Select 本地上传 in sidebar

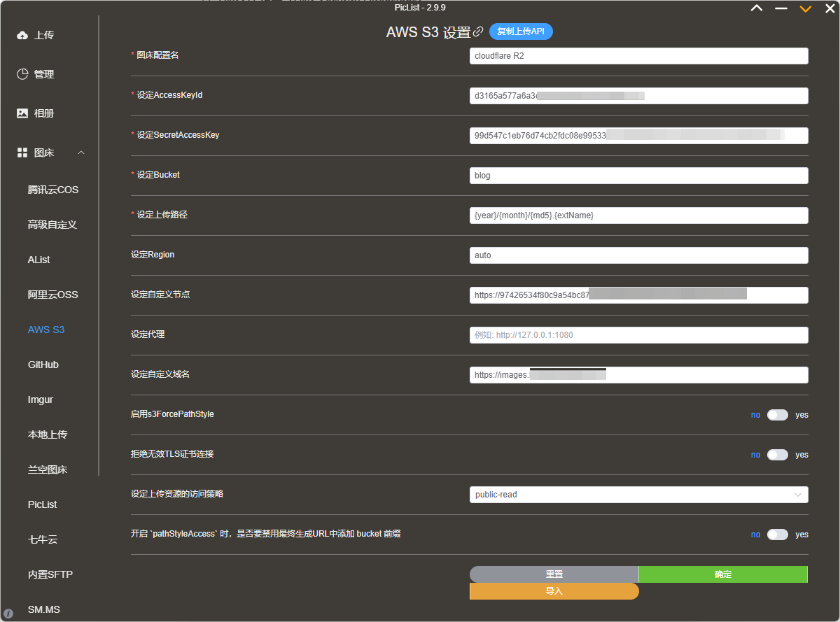[x=48, y=434]
